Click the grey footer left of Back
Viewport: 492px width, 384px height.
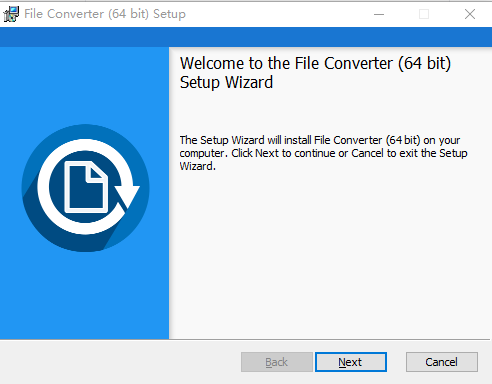pos(120,362)
